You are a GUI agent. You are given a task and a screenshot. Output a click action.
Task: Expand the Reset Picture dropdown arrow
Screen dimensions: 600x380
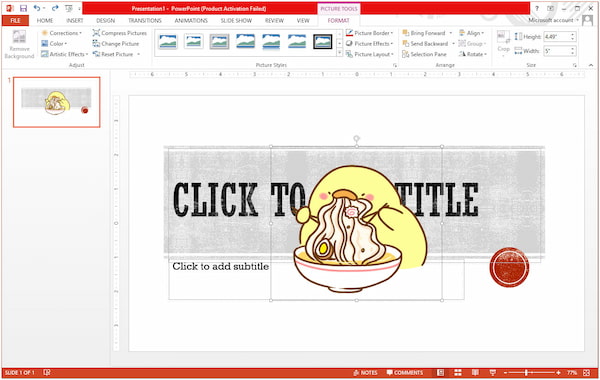[x=139, y=54]
